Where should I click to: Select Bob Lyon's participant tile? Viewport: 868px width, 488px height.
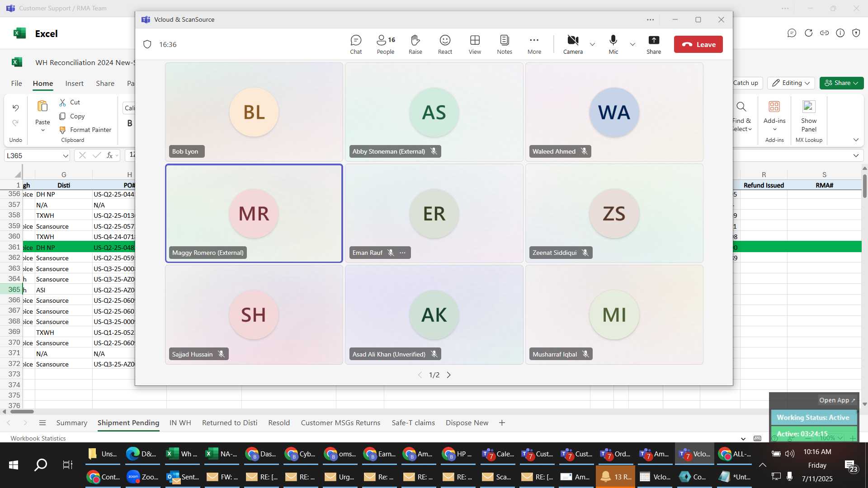point(254,112)
